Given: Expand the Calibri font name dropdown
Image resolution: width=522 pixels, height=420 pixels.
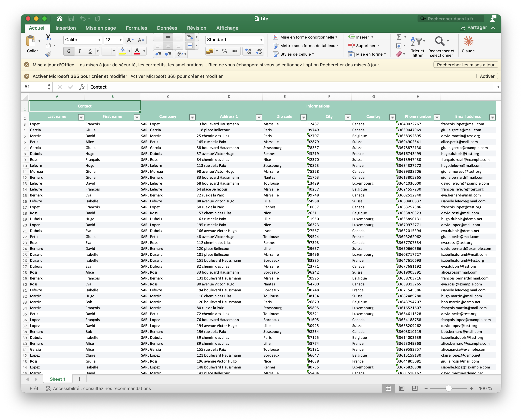Looking at the screenshot, I should tap(99, 40).
